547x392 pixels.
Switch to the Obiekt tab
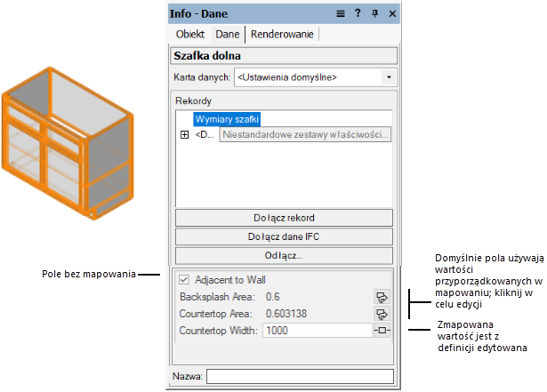(190, 35)
